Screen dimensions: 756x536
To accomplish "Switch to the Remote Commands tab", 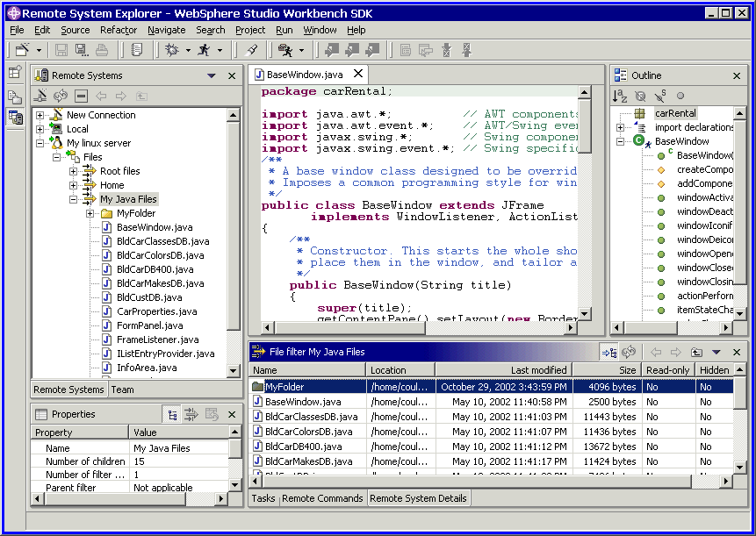I will click(x=322, y=498).
